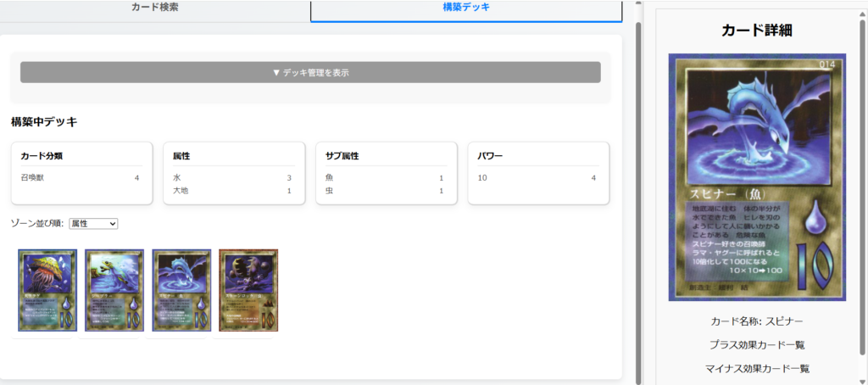Image resolution: width=868 pixels, height=385 pixels.
Task: Click the カード分類 summary box
Action: (x=81, y=172)
